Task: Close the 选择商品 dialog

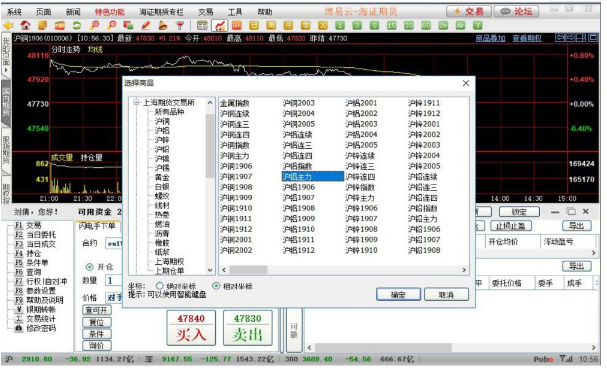Action: coord(466,83)
